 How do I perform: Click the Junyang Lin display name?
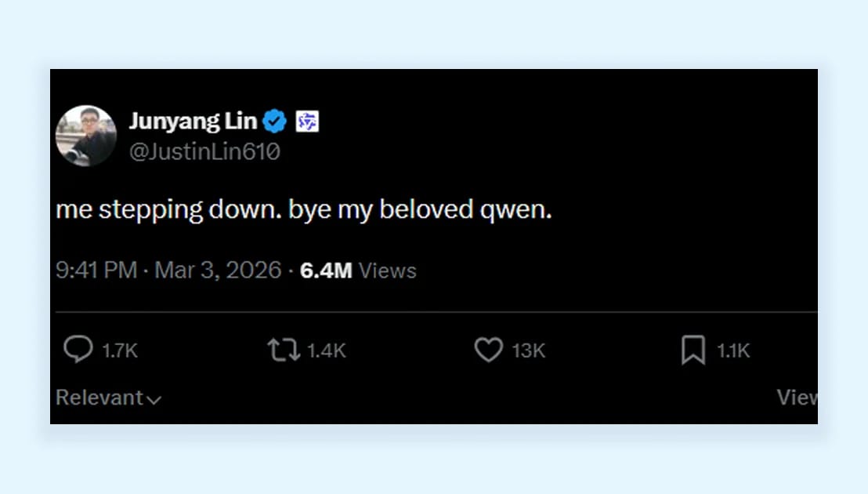(193, 122)
